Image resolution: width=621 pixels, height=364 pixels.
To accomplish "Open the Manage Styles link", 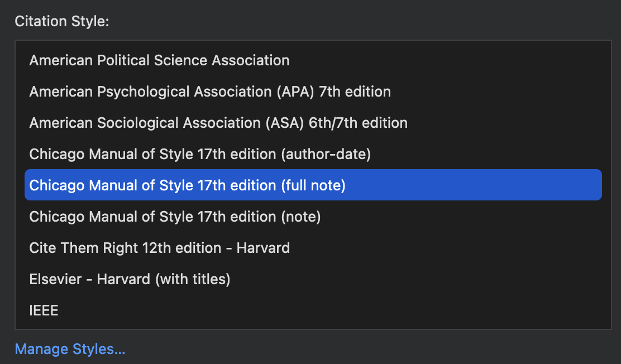I will point(70,349).
